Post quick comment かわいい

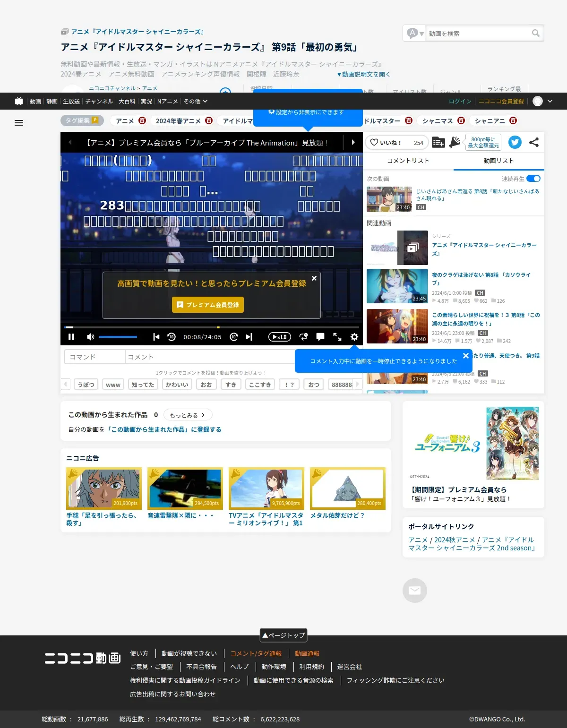(x=177, y=385)
